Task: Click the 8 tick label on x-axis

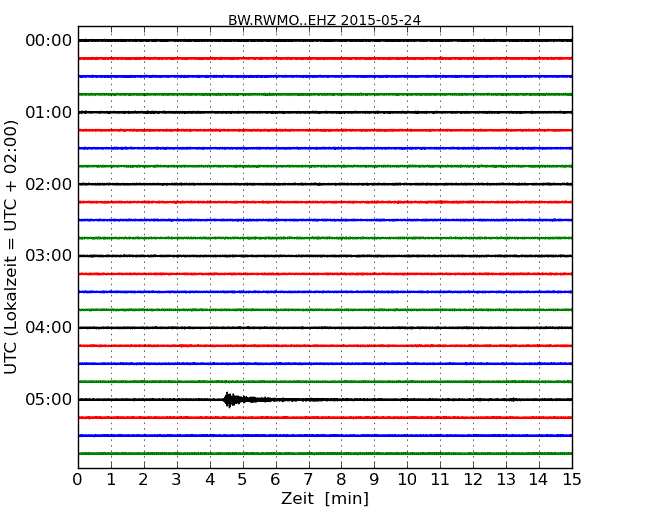Action: (x=341, y=480)
